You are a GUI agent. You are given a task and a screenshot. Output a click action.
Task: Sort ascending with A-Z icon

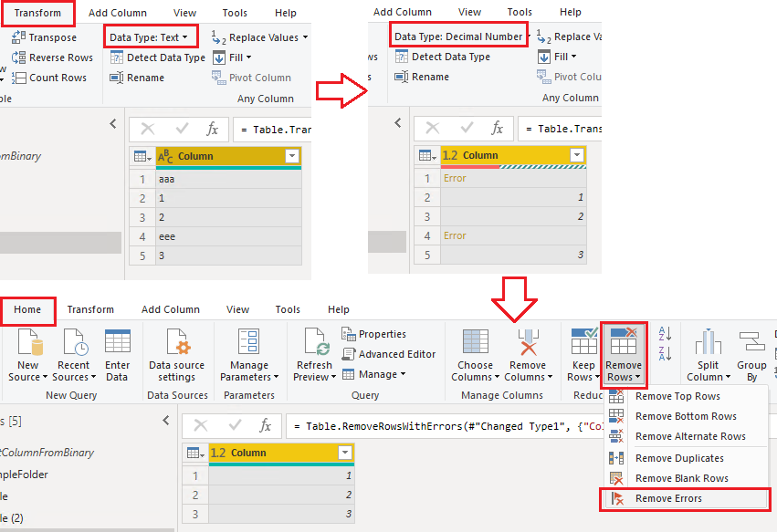pos(665,333)
